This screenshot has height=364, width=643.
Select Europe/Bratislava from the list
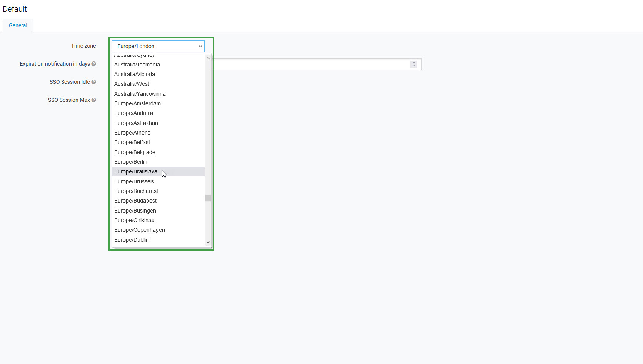(136, 172)
